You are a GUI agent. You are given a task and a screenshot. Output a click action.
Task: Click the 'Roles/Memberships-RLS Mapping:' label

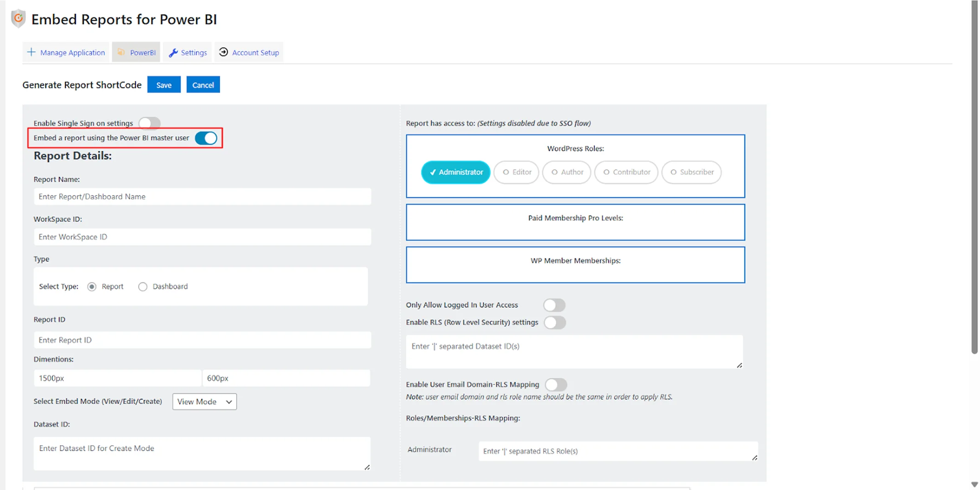point(463,418)
